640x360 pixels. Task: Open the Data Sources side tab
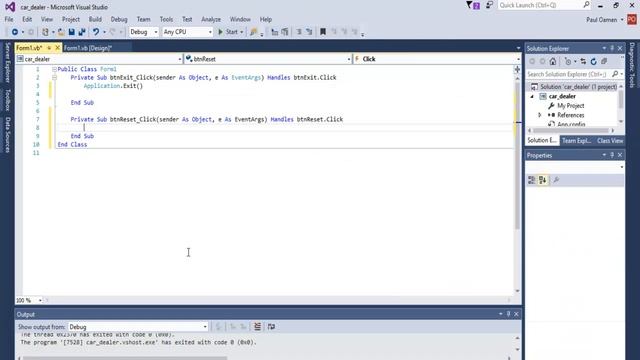click(7, 135)
